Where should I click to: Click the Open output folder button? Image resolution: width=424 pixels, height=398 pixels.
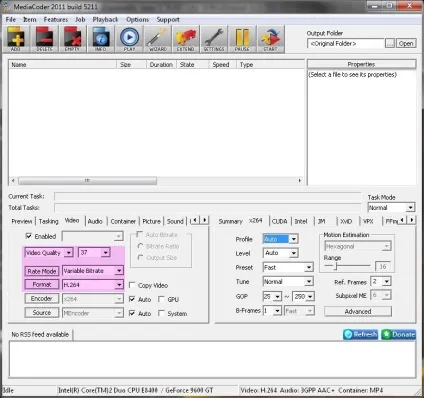point(406,43)
